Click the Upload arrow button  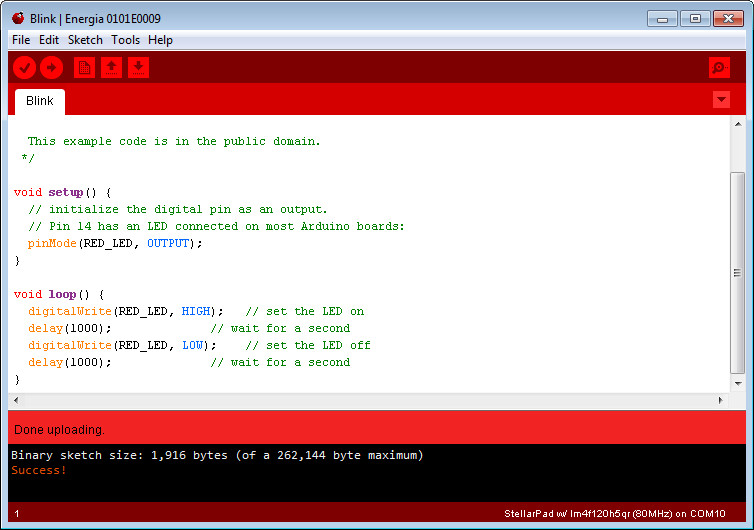(x=51, y=67)
